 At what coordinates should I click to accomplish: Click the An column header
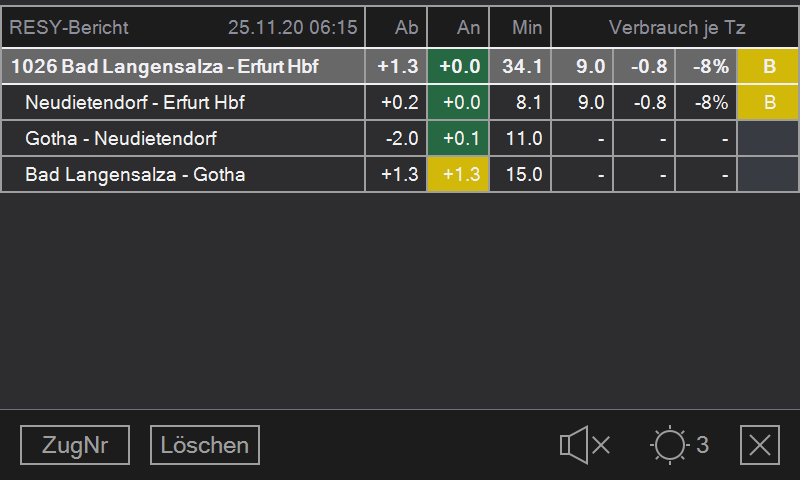pos(458,28)
